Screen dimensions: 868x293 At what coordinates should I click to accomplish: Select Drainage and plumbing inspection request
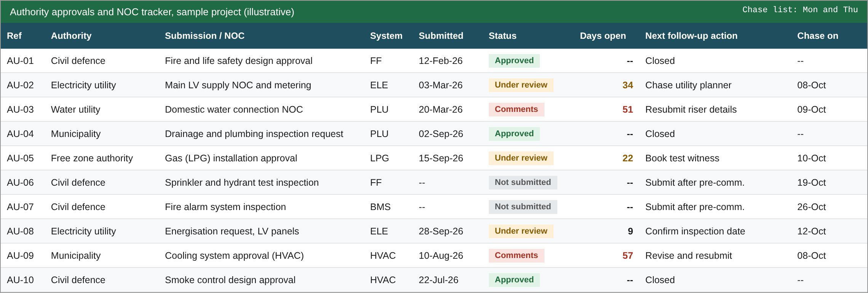click(x=254, y=134)
